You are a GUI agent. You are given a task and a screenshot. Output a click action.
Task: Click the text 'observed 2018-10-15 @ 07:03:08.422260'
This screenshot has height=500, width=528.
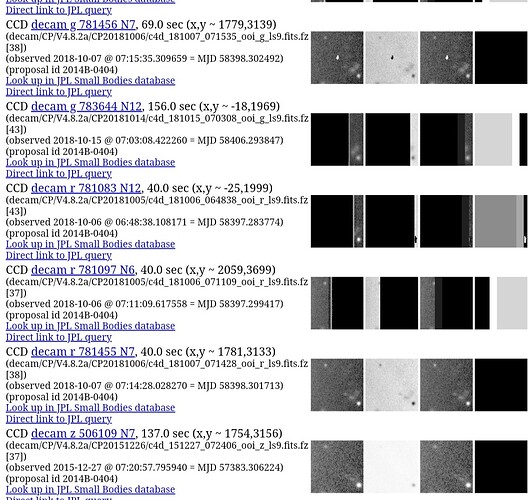tap(98, 140)
